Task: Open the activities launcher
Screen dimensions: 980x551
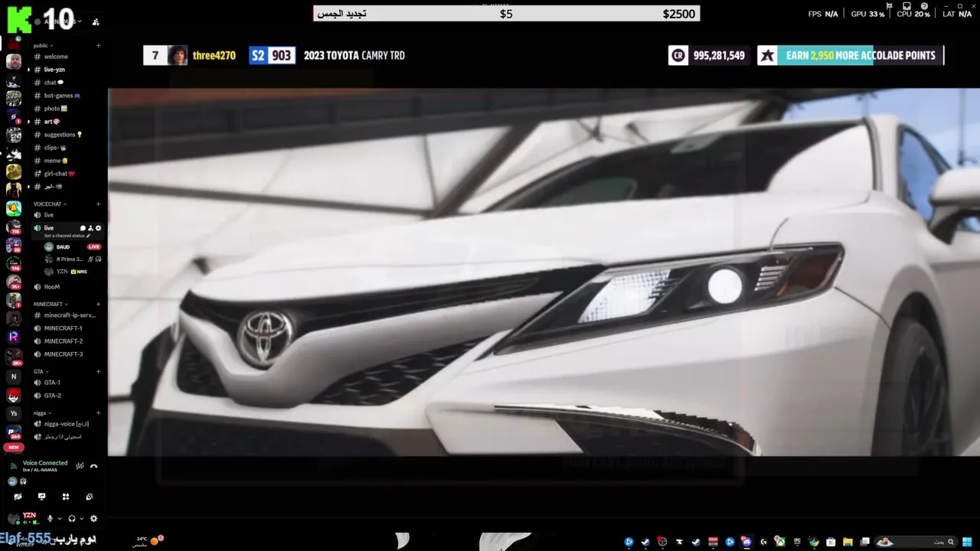Action: tap(66, 497)
